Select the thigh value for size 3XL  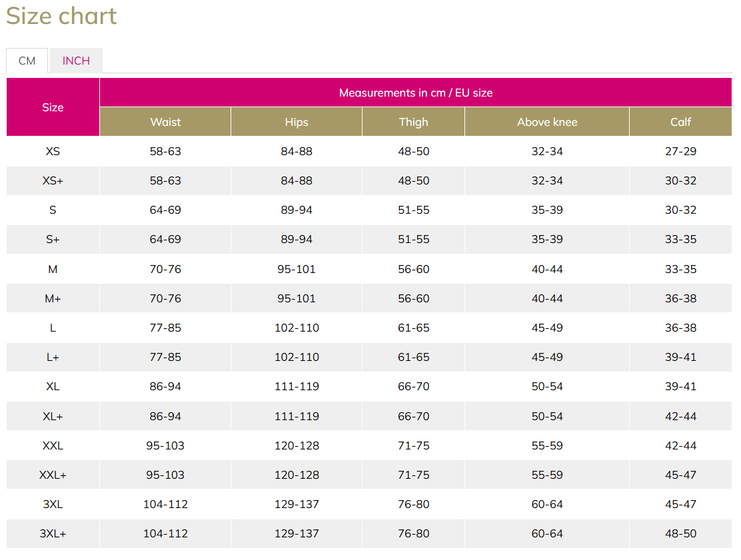pos(413,504)
